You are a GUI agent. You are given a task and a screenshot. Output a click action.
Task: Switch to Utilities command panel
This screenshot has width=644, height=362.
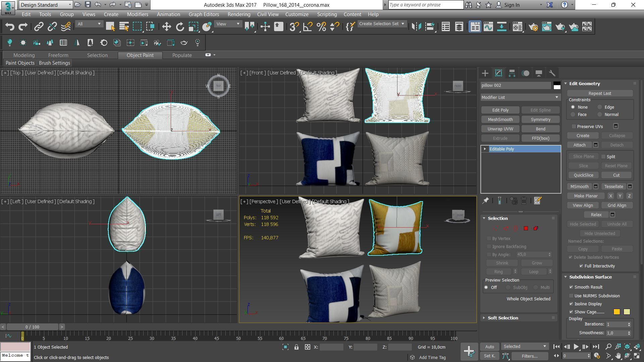click(x=552, y=73)
